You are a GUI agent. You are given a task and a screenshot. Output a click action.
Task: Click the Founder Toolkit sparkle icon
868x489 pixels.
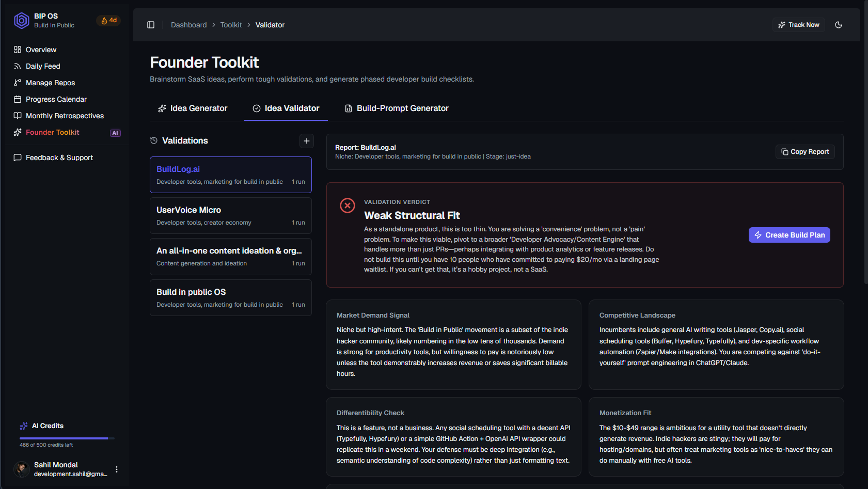pyautogui.click(x=18, y=132)
